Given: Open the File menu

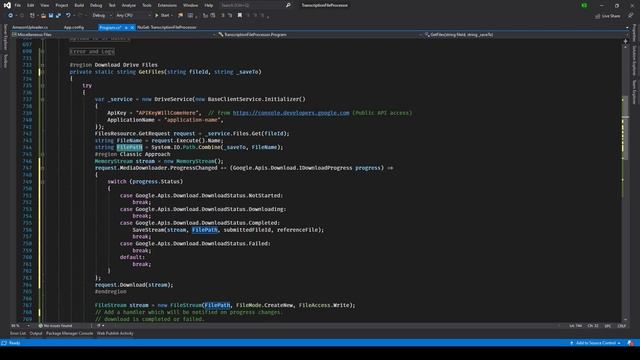Looking at the screenshot, I should tap(18, 5).
